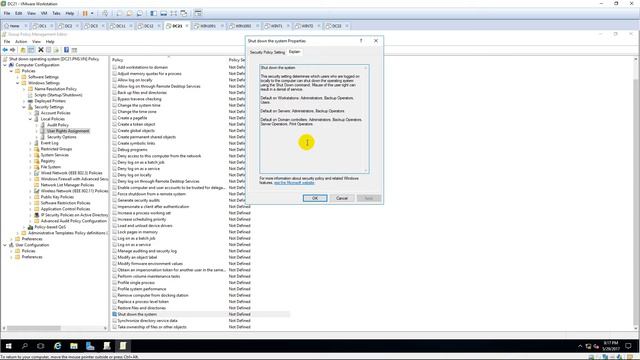Open Task View on the guest taskbar
Viewport: 640px width, 360px height.
pos(41,346)
